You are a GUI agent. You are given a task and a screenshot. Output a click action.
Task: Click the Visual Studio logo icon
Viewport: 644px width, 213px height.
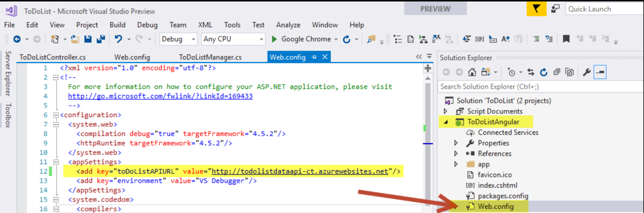11,11
